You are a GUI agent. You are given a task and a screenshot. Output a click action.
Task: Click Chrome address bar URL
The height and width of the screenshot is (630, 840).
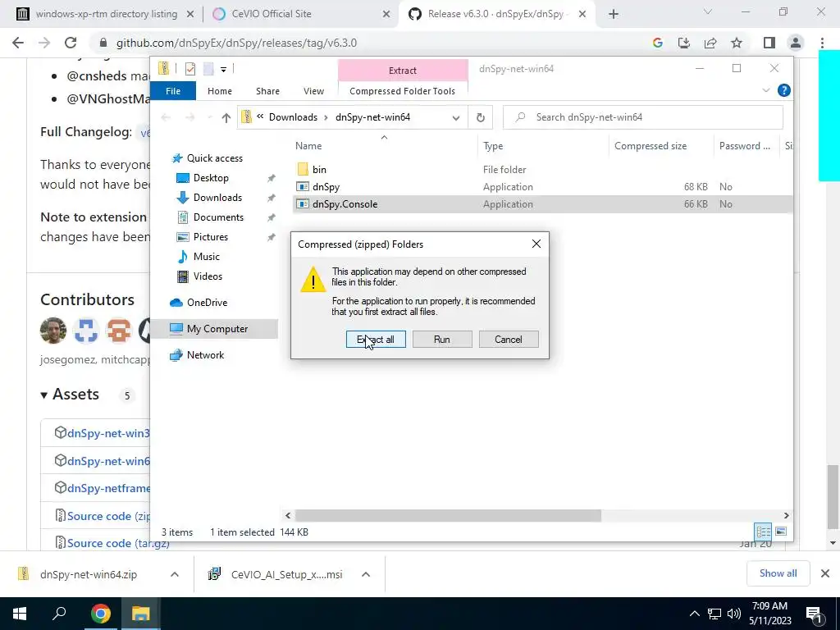tap(236, 43)
